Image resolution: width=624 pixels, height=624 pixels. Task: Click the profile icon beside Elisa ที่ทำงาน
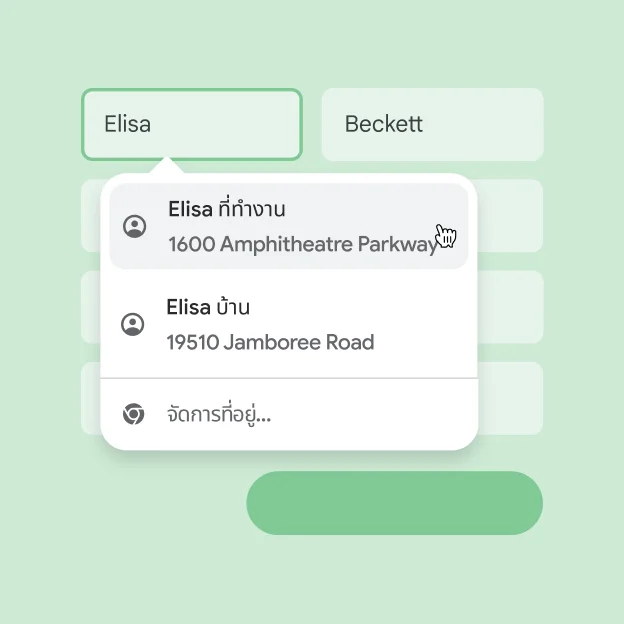[134, 226]
